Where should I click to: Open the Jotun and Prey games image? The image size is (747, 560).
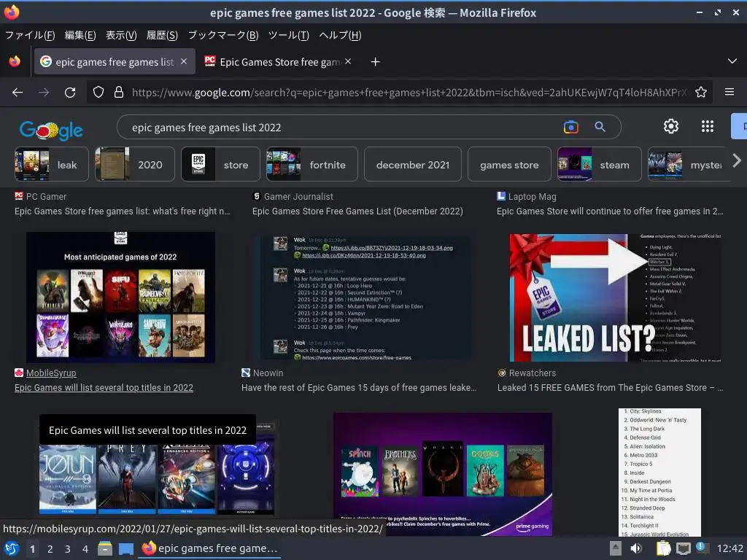158,478
